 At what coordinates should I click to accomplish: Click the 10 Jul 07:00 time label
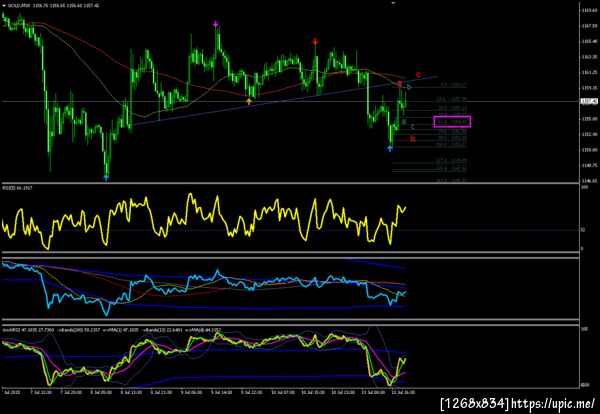(x=282, y=392)
